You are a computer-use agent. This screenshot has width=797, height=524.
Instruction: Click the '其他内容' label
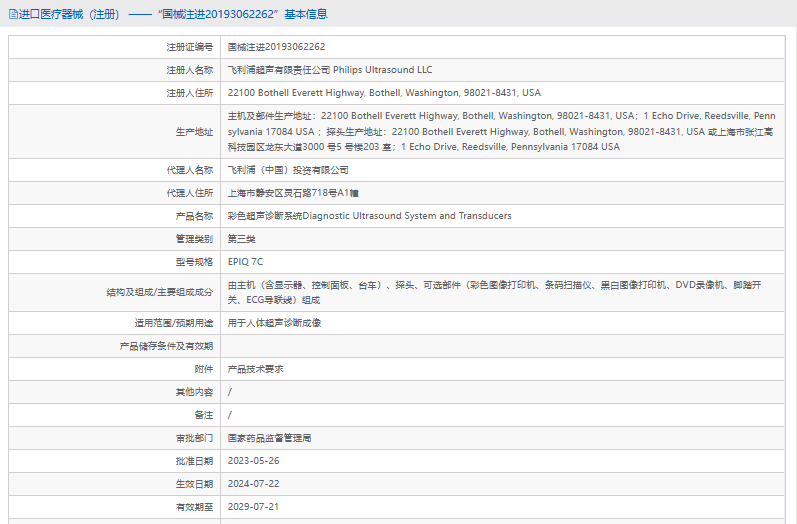click(x=194, y=392)
